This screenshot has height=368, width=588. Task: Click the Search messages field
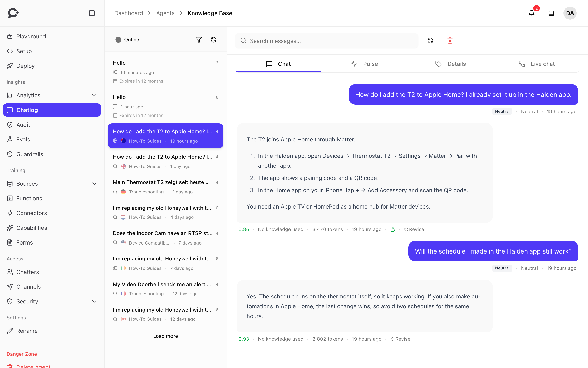coord(326,41)
